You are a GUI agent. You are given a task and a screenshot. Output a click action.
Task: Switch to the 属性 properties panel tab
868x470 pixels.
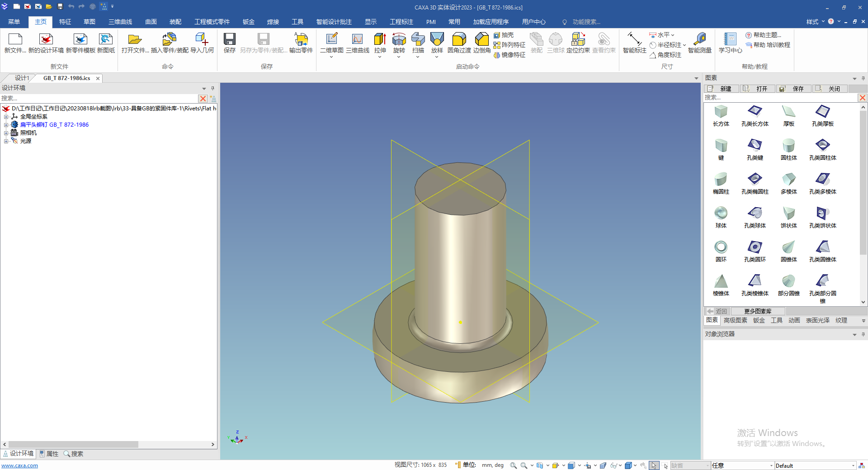click(x=49, y=454)
